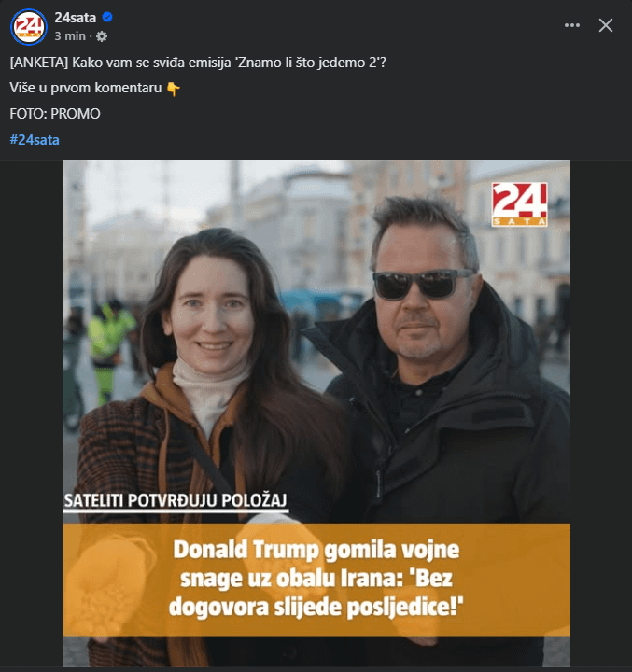This screenshot has height=672, width=632.
Task: Click the pointing-down hand emoji
Action: click(173, 89)
